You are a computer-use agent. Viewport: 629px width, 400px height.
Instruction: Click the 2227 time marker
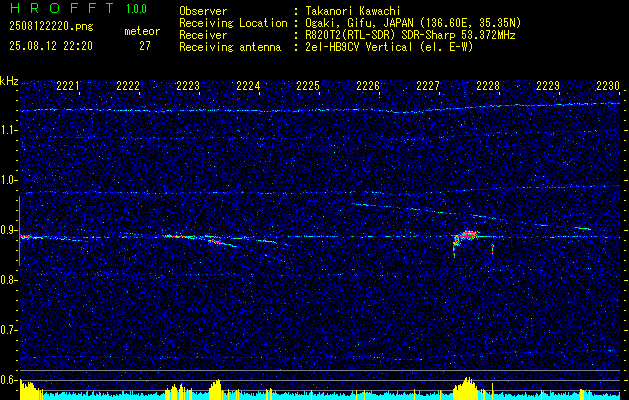point(428,86)
